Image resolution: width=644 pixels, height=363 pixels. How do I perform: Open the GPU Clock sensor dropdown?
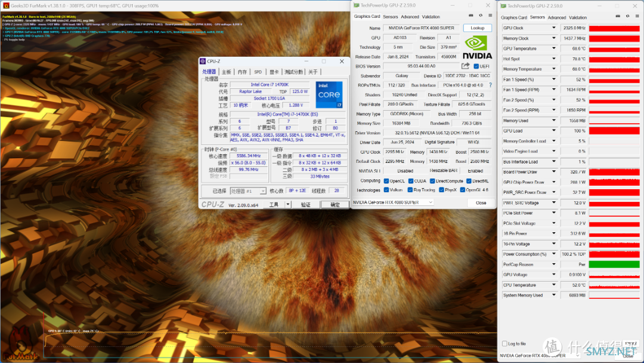(553, 28)
